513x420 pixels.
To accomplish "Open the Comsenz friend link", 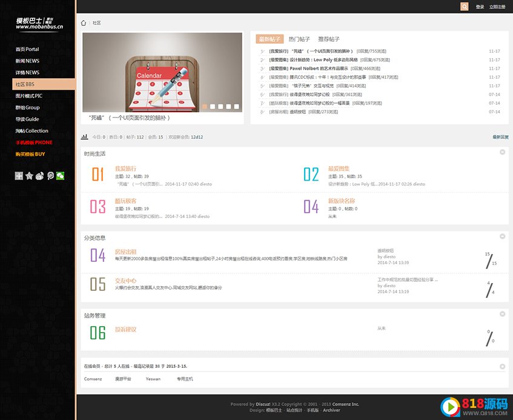I will [x=93, y=379].
